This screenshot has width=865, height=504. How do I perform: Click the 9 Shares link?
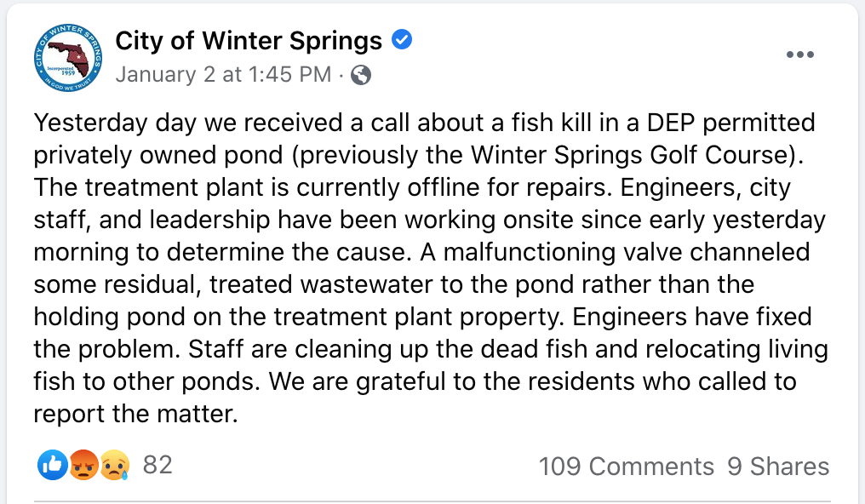(778, 467)
